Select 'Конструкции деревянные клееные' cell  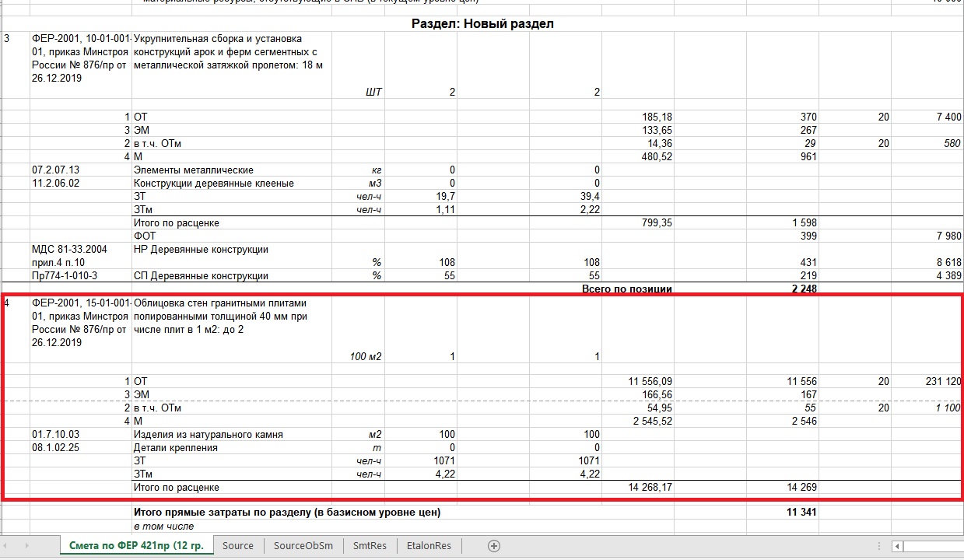click(x=214, y=184)
